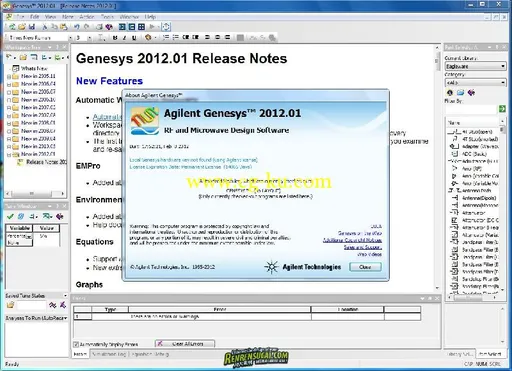This screenshot has height=371, width=512.
Task: Open the Edit menu
Action: pos(34,17)
